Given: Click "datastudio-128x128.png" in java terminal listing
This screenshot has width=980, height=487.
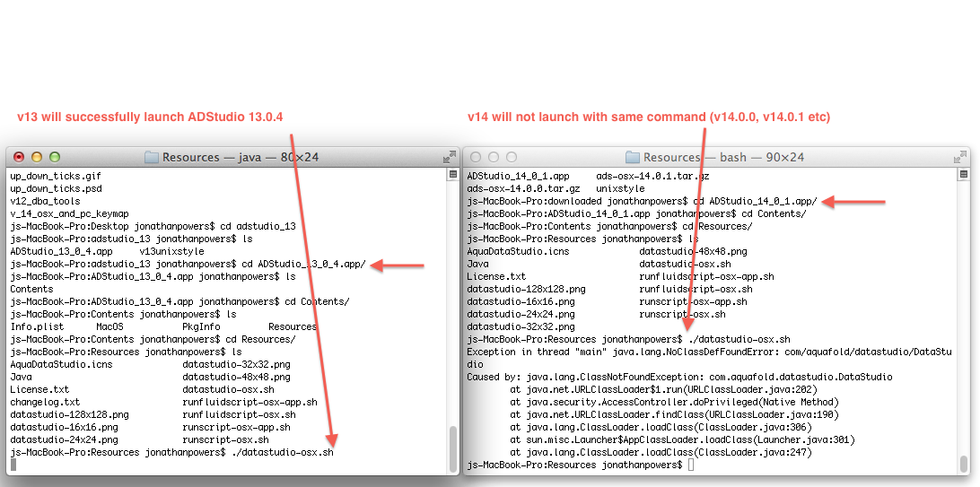Looking at the screenshot, I should tap(69, 414).
